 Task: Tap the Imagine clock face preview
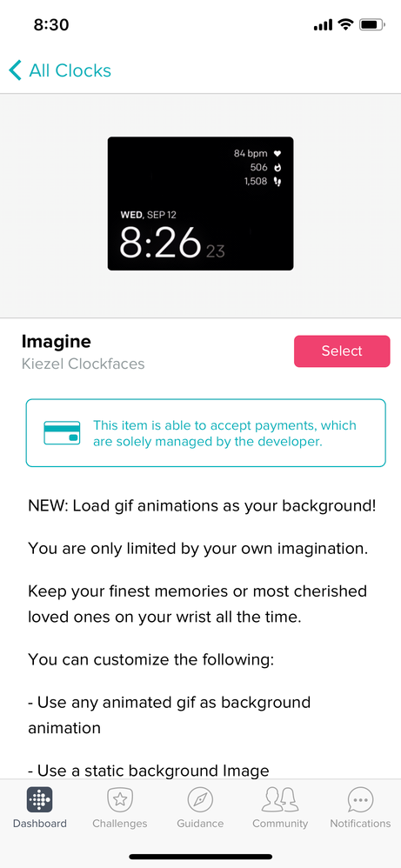tap(200, 204)
